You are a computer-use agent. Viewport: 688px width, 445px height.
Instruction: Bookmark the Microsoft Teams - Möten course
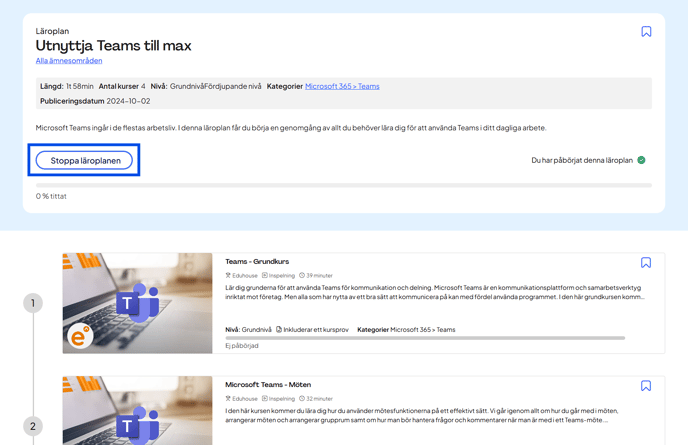point(646,386)
